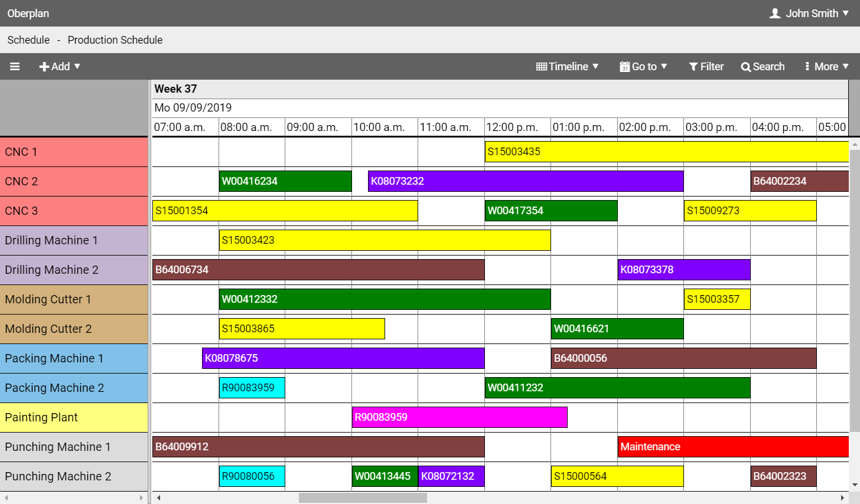Click the More vertical dots icon
This screenshot has height=504, width=860.
coord(807,67)
